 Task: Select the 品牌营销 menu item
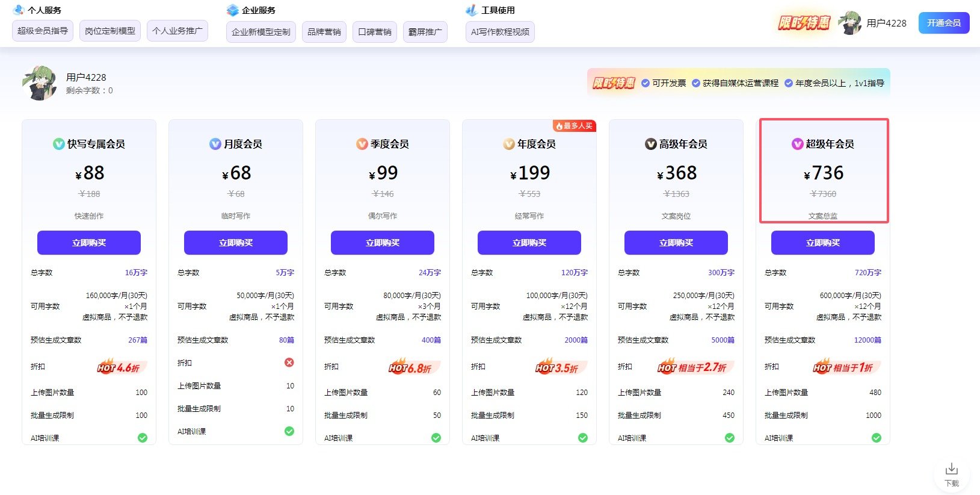point(324,32)
